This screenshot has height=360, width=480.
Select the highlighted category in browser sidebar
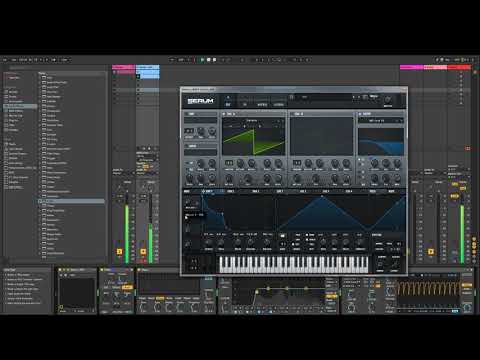point(20,106)
